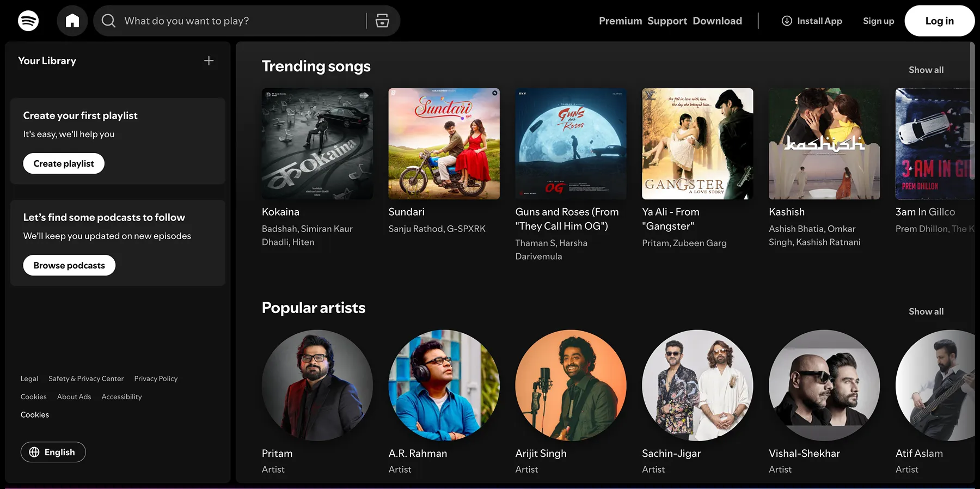The width and height of the screenshot is (980, 489).
Task: Click Sign up
Action: 878,21
